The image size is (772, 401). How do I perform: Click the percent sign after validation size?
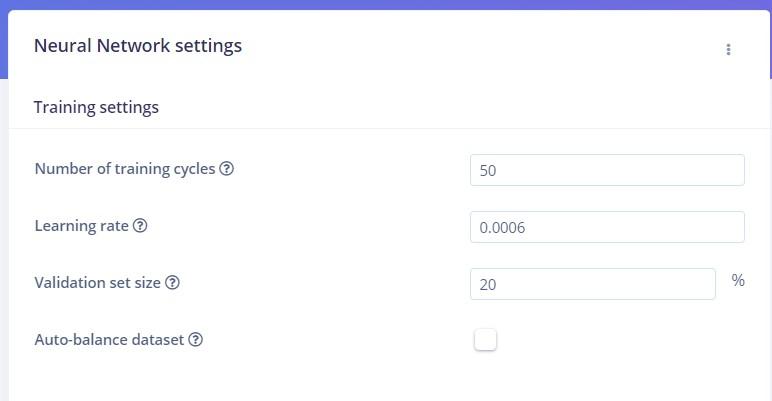(x=738, y=281)
